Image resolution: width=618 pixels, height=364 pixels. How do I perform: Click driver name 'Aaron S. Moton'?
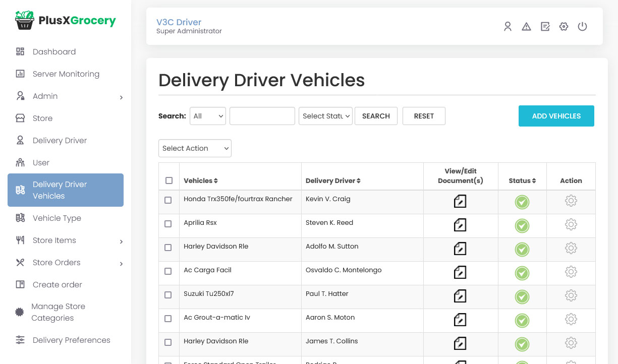coord(330,317)
